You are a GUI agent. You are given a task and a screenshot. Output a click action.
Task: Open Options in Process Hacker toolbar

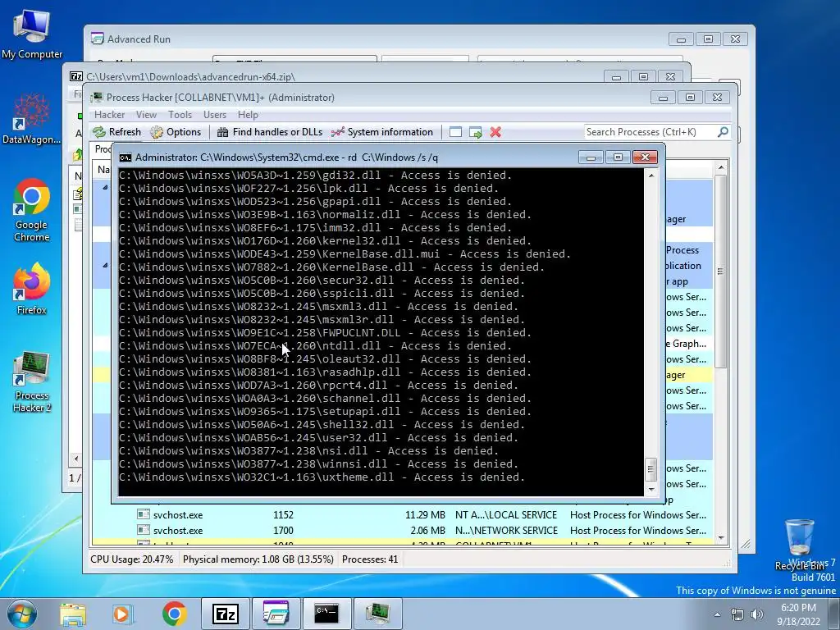coord(176,132)
